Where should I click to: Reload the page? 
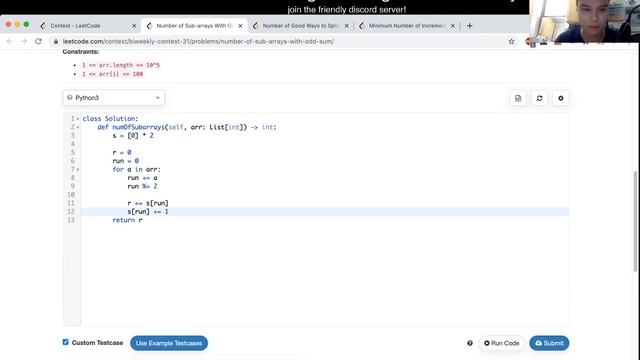pyautogui.click(x=38, y=41)
